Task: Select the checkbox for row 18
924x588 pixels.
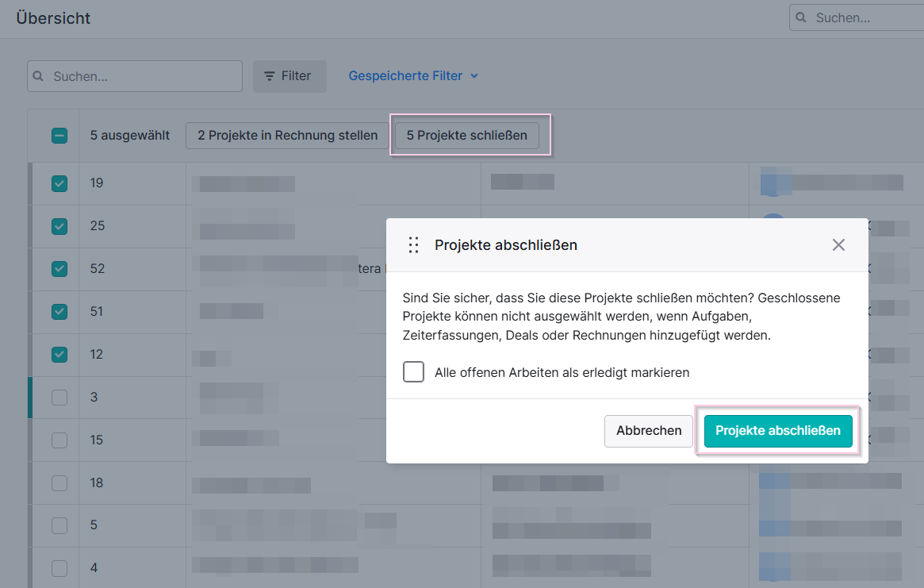Action: click(x=59, y=483)
